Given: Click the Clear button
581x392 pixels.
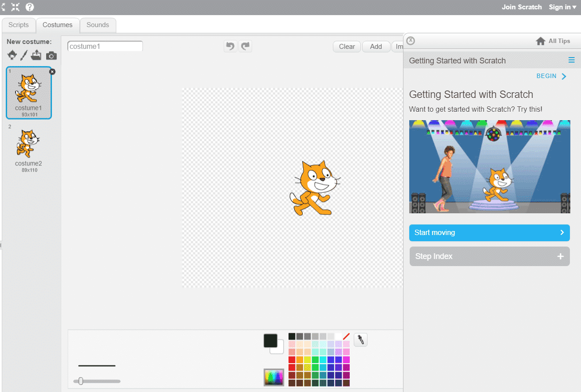Looking at the screenshot, I should pyautogui.click(x=347, y=47).
